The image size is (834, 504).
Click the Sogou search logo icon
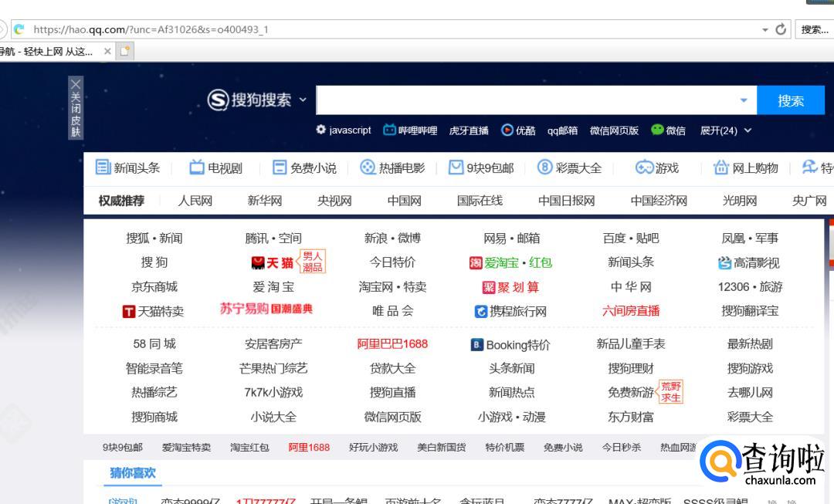click(218, 100)
